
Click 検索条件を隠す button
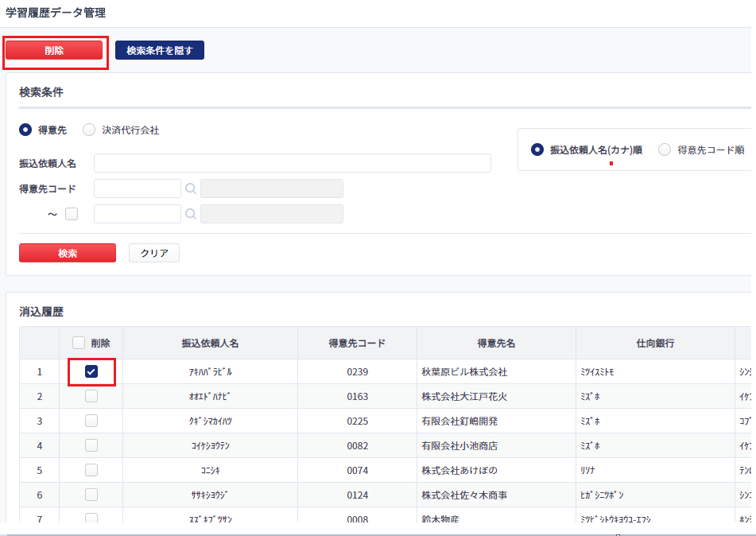(160, 51)
